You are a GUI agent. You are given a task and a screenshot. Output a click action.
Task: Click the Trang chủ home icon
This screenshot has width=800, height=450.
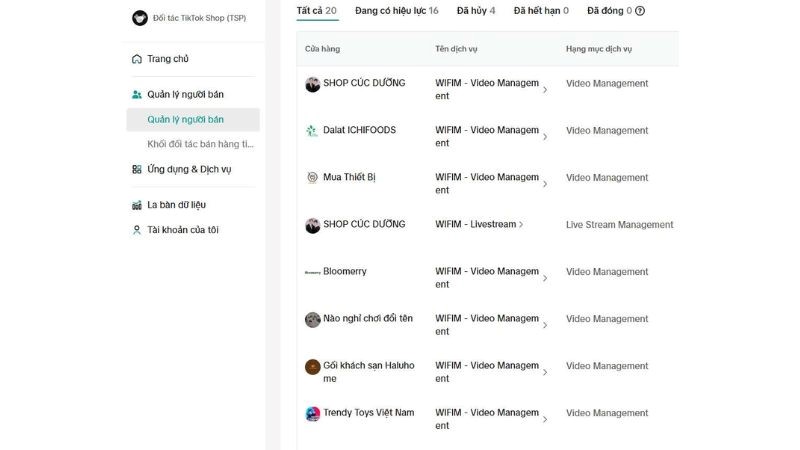[137, 59]
